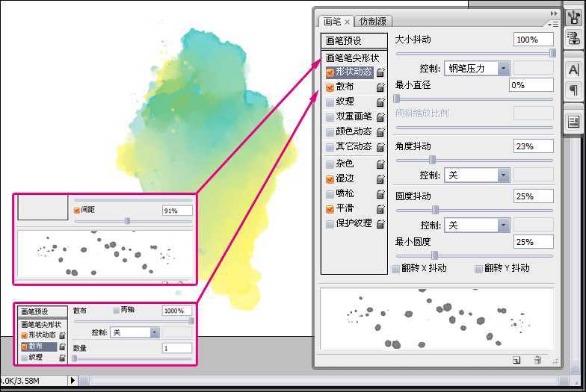586x392 pixels.
Task: Toggle the lock icon beside 杂色
Action: pos(380,164)
